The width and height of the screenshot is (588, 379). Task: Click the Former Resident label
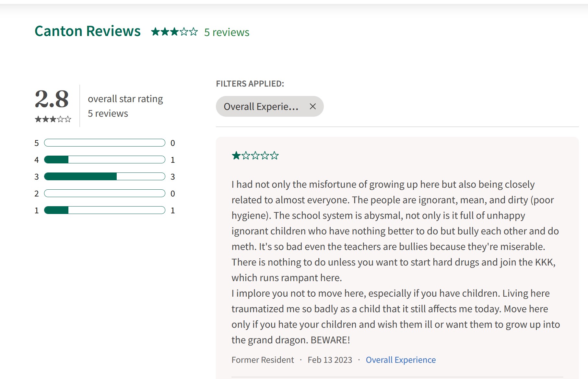pyautogui.click(x=263, y=360)
